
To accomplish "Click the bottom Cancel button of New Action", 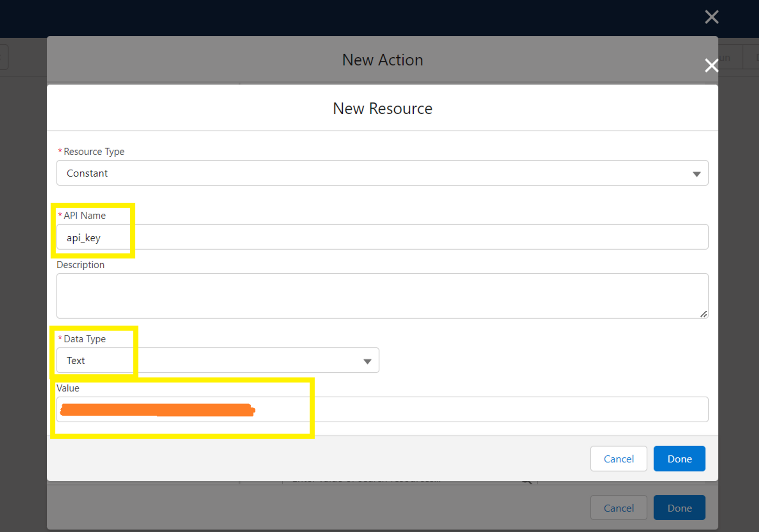I will click(x=619, y=508).
